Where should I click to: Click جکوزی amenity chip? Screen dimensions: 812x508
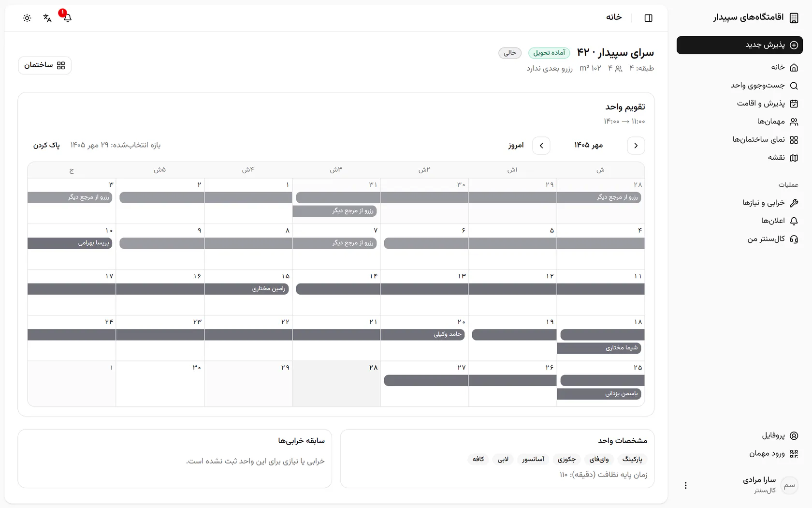(566, 459)
